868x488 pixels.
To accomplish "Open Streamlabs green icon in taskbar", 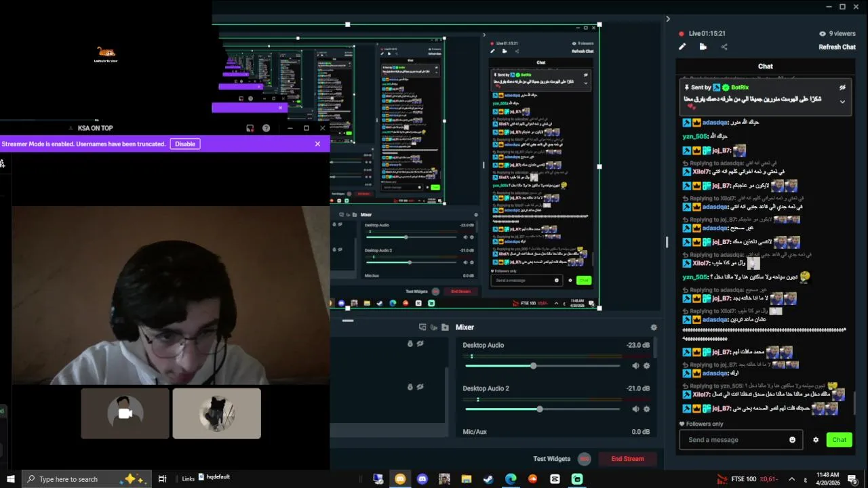I will [577, 479].
